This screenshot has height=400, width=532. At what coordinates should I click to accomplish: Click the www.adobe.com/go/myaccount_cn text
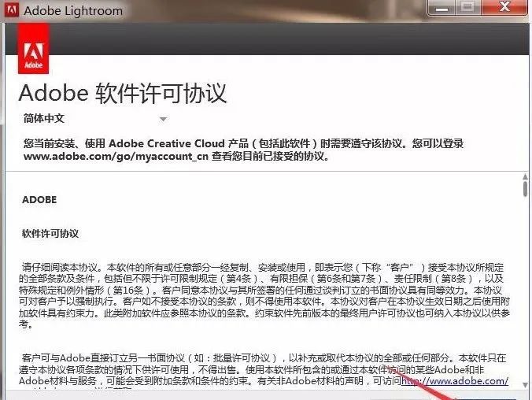116,157
